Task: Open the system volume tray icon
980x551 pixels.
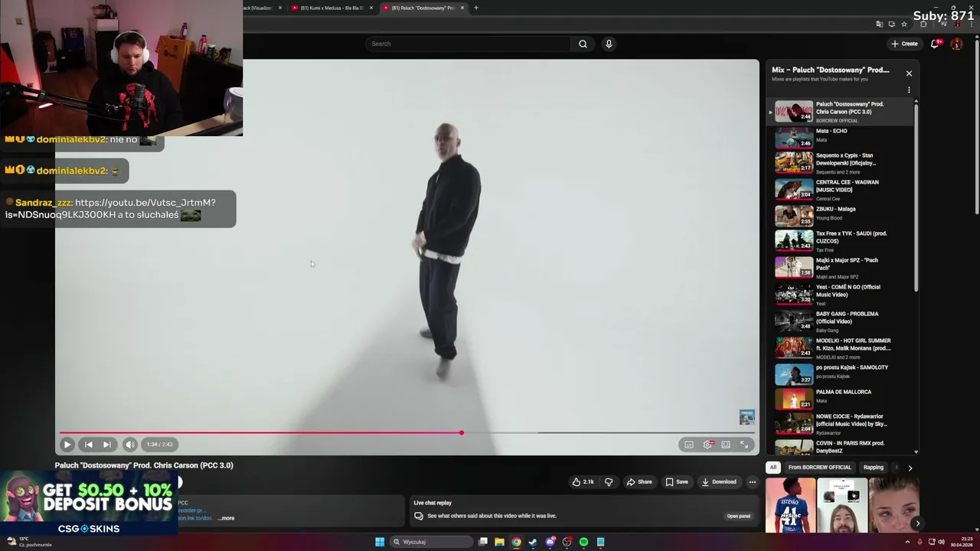Action: pos(941,542)
